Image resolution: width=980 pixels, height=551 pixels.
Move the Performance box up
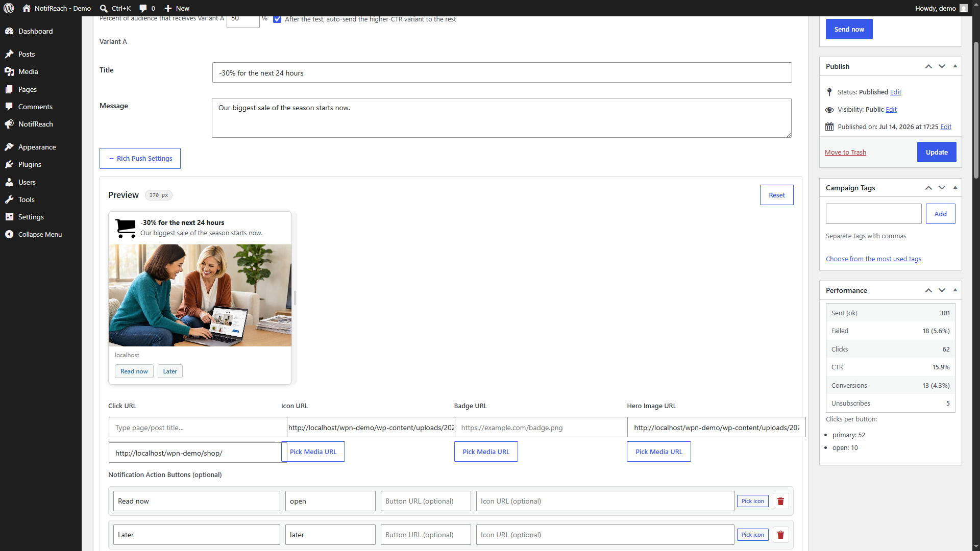point(928,290)
